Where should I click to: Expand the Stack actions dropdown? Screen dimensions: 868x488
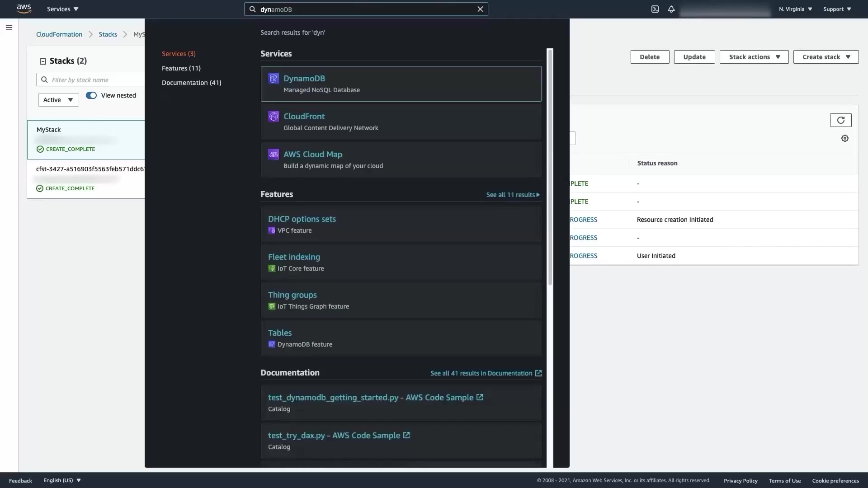pos(754,57)
